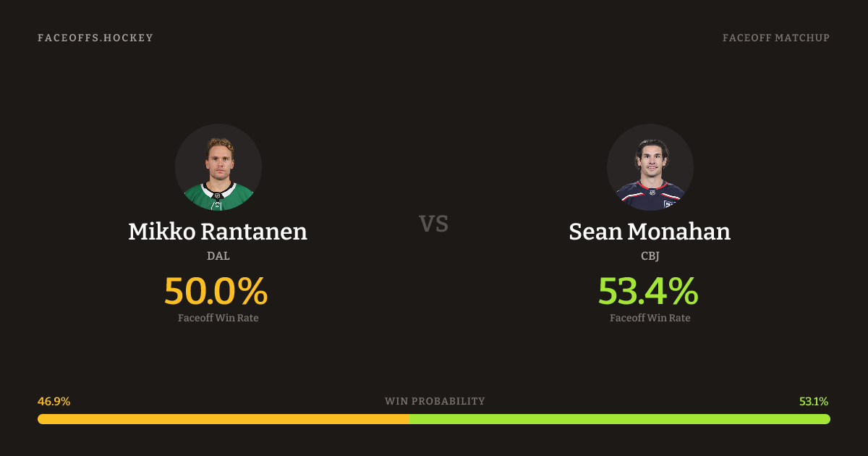Select the Mikko Rantanen name heading
This screenshot has height=456, width=868.
(x=218, y=232)
